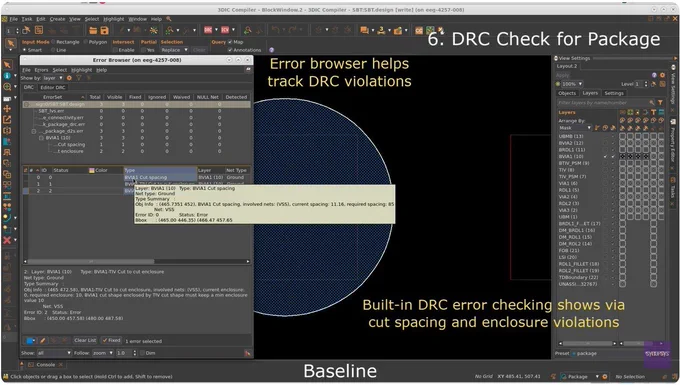Click the blue color swatch below error details
The image size is (680, 385).
[x=30, y=341]
